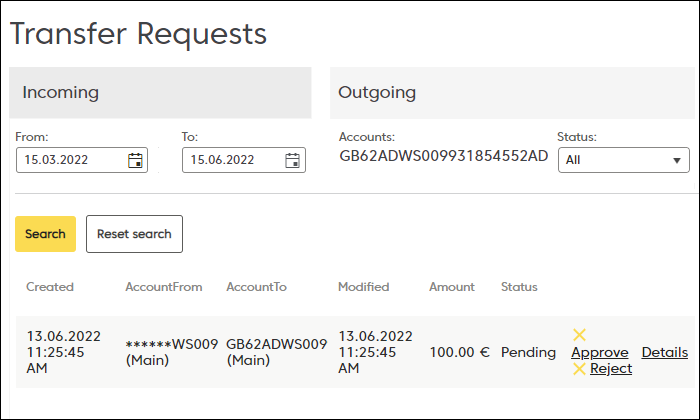
Task: Select the GB62ADWS009931854552AD account number
Action: pyautogui.click(x=444, y=156)
